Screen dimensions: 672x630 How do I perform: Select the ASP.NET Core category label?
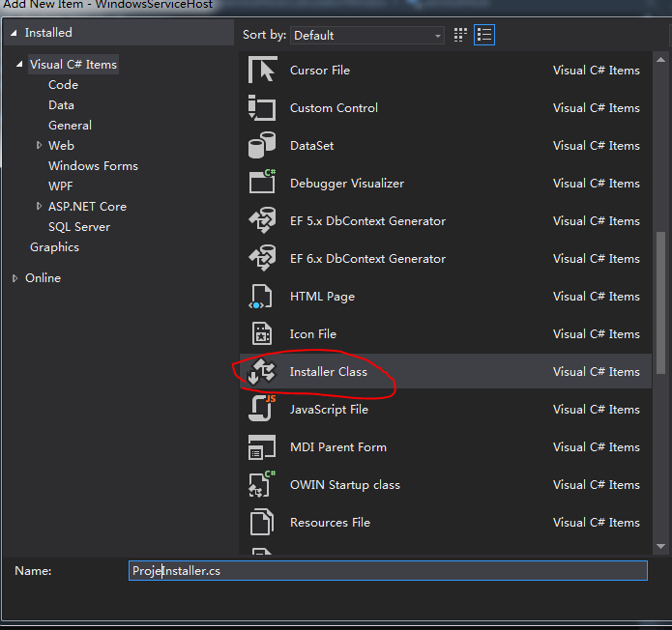[x=87, y=207]
